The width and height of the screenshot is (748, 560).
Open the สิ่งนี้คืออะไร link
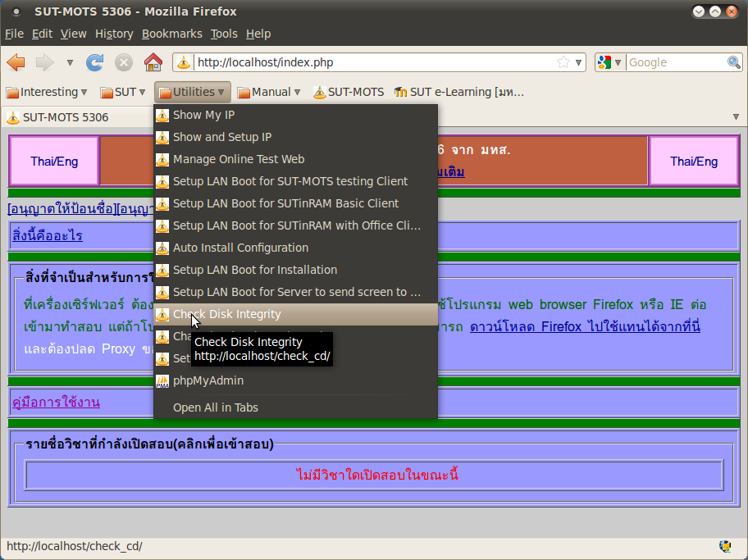tap(48, 235)
